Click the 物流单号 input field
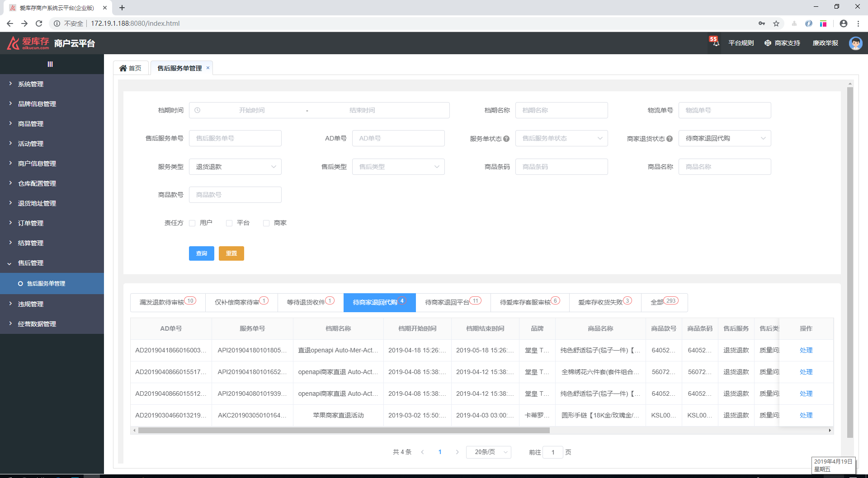 point(725,110)
